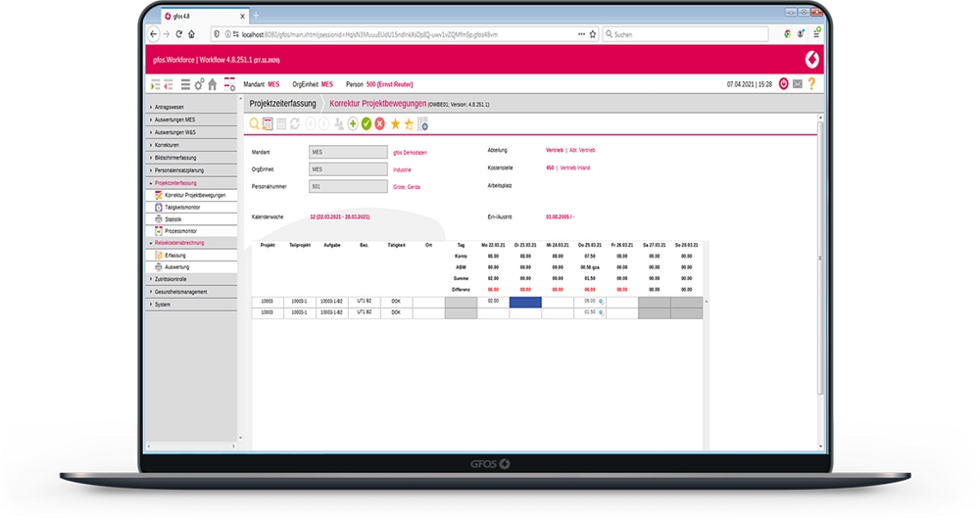The height and width of the screenshot is (520, 980).
Task: Click the Kalenderwoche 12 date range link
Action: (339, 216)
